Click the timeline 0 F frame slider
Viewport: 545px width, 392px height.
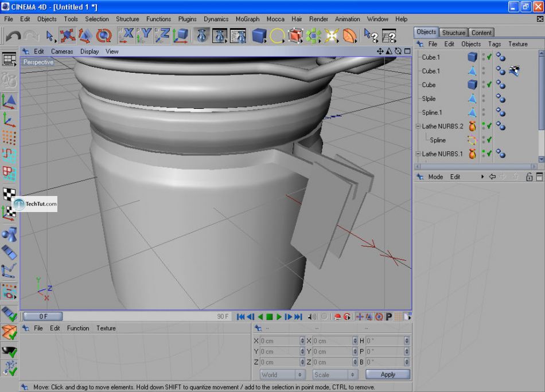click(43, 316)
